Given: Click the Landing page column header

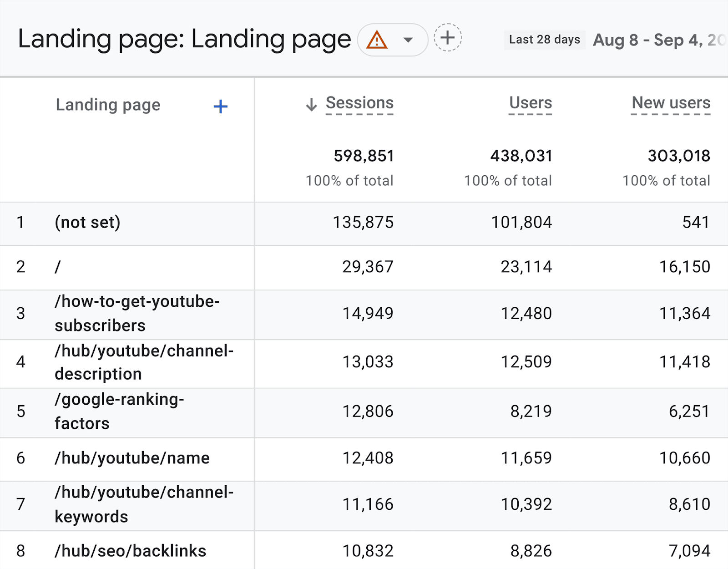Looking at the screenshot, I should [108, 105].
